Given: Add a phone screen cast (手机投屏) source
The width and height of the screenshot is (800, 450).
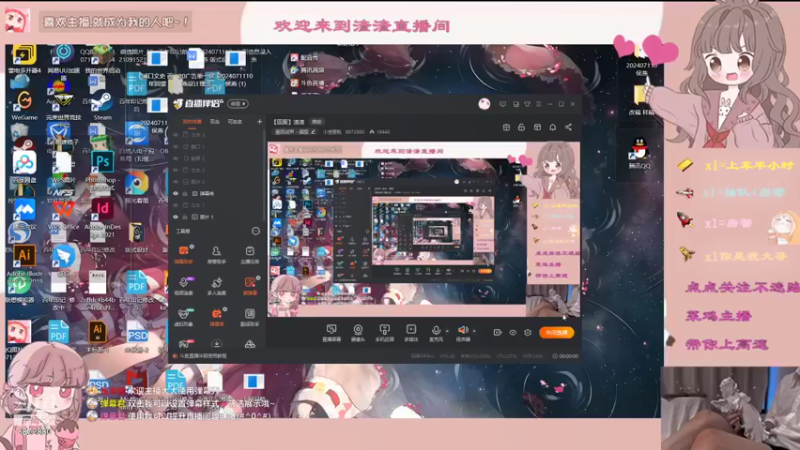Looking at the screenshot, I should [385, 333].
